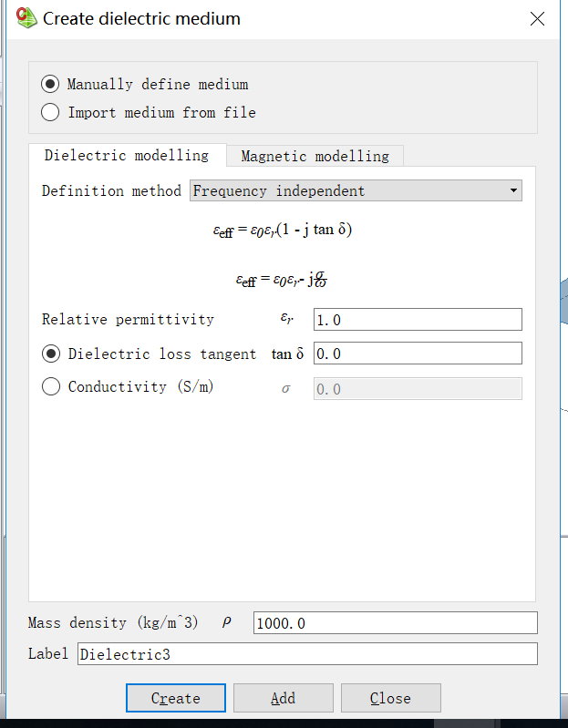Click the Mass density value field

[x=395, y=623]
